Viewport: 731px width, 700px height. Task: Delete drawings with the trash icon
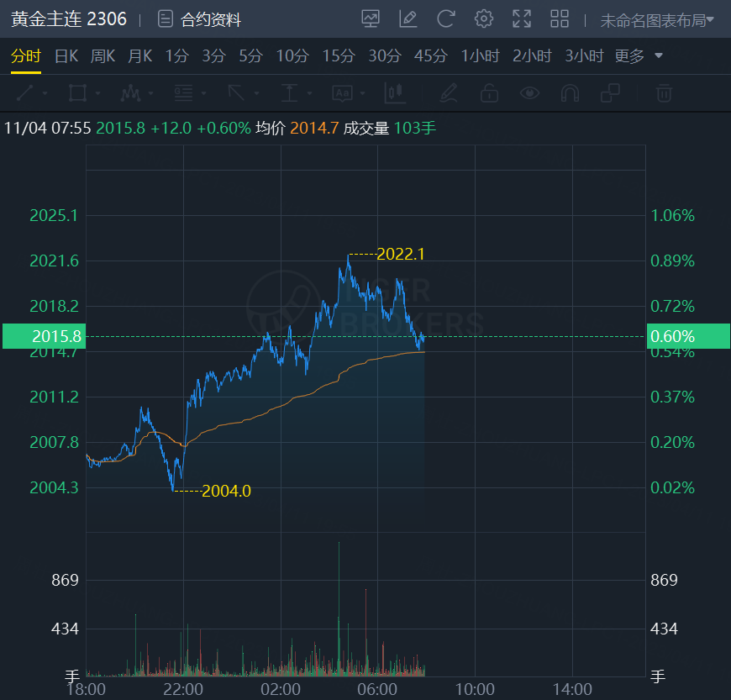(664, 92)
